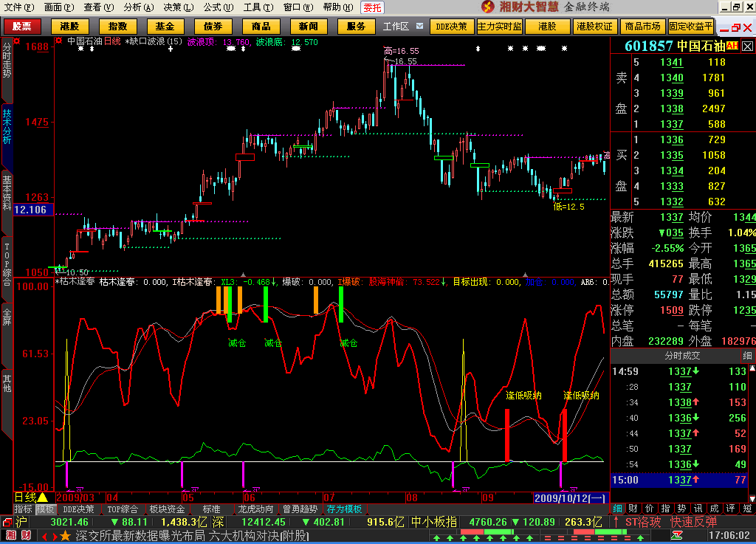
Task: Open the 决策(L) menu
Action: point(179,7)
